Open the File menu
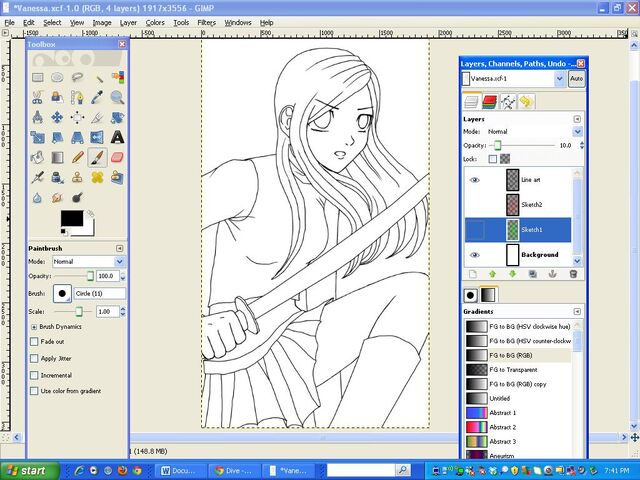640x480 pixels. (x=9, y=23)
